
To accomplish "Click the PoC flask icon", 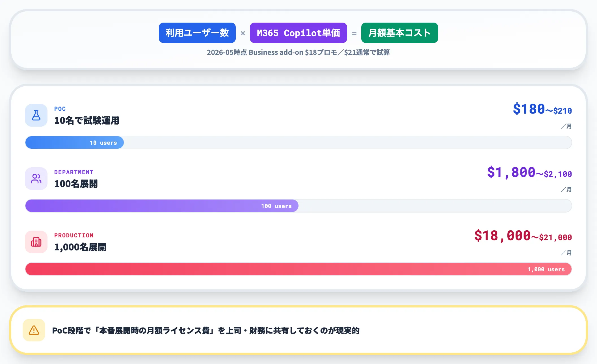I will pyautogui.click(x=36, y=115).
